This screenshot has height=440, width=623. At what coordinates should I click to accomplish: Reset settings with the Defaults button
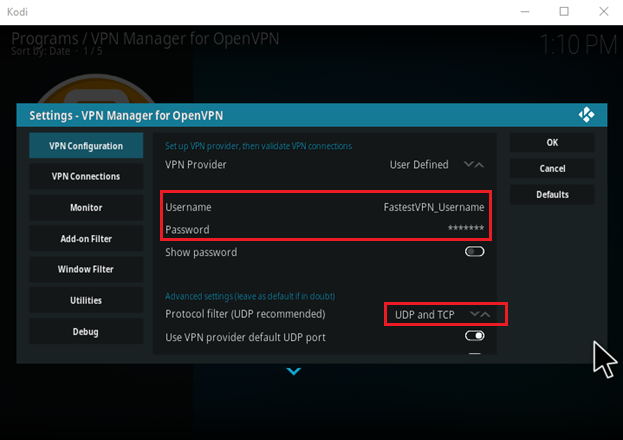click(552, 195)
